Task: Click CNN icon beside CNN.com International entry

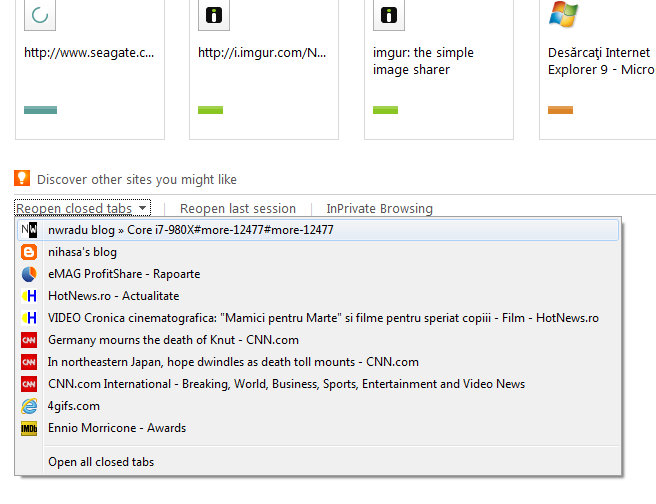Action: point(29,384)
